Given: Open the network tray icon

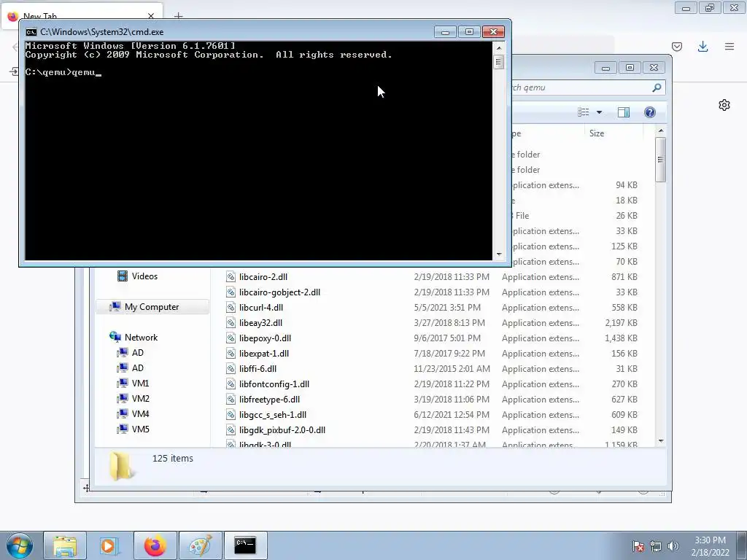Looking at the screenshot, I should pos(656,546).
